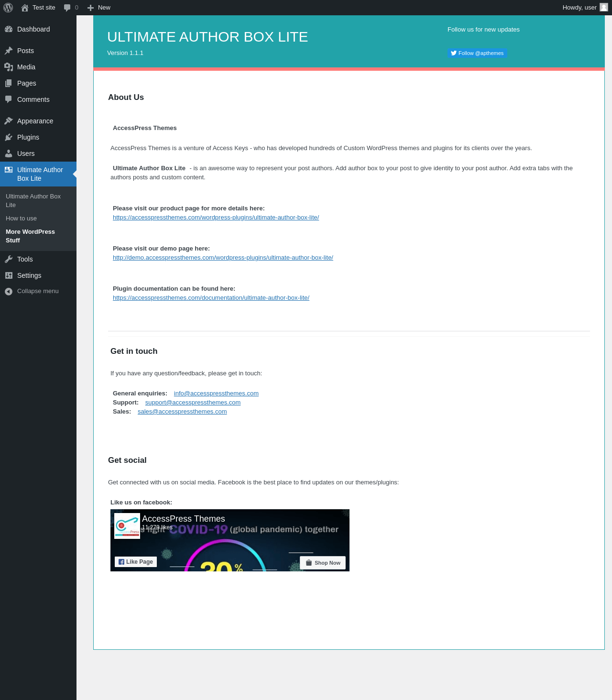Click the Pages icon in sidebar

point(9,83)
